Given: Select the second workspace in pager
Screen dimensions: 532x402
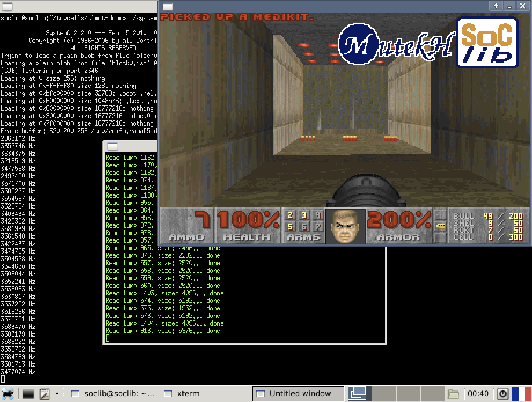Looking at the screenshot, I should pos(384,394).
